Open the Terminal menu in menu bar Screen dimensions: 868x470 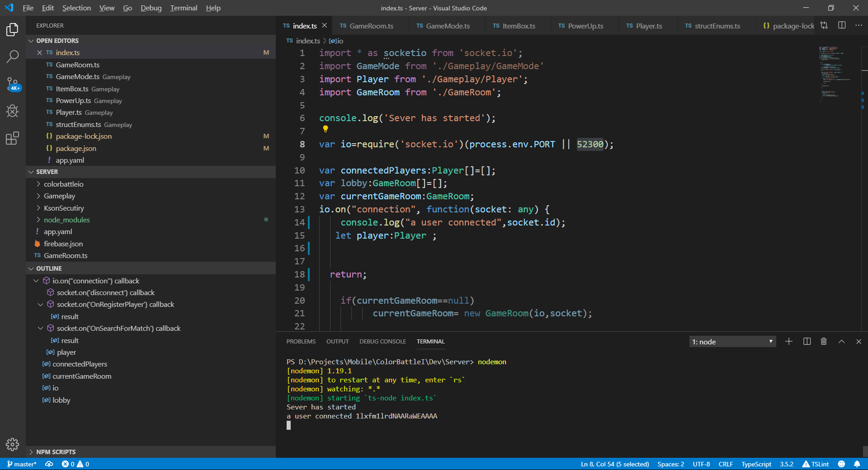coord(184,8)
